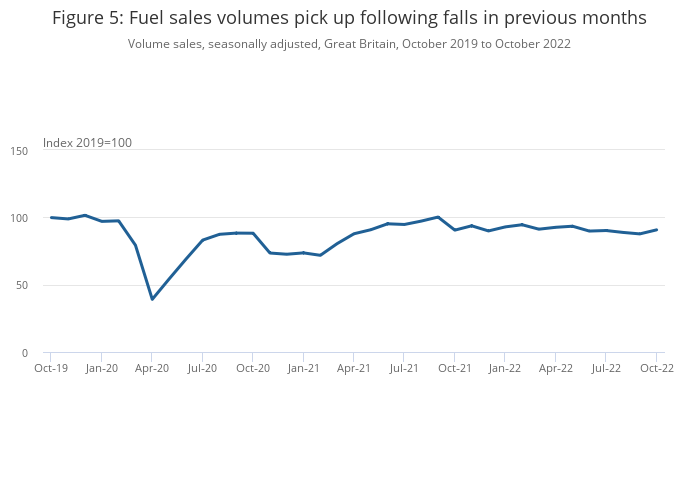Select the Jan-21 x-axis label
This screenshot has width=700, height=502.
303,368
